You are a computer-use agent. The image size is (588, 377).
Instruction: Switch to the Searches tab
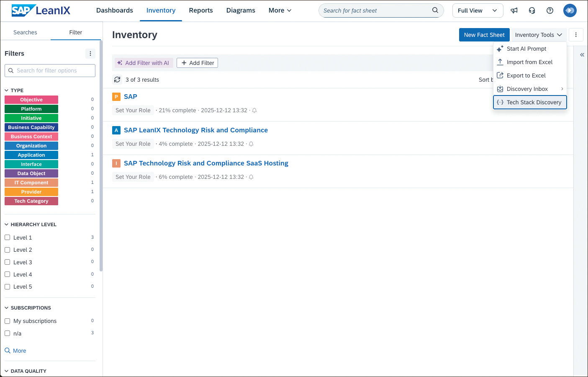[25, 32]
